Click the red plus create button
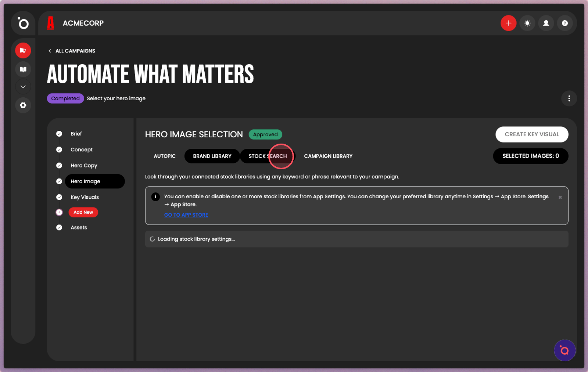Viewport: 588px width, 372px height. pyautogui.click(x=509, y=23)
